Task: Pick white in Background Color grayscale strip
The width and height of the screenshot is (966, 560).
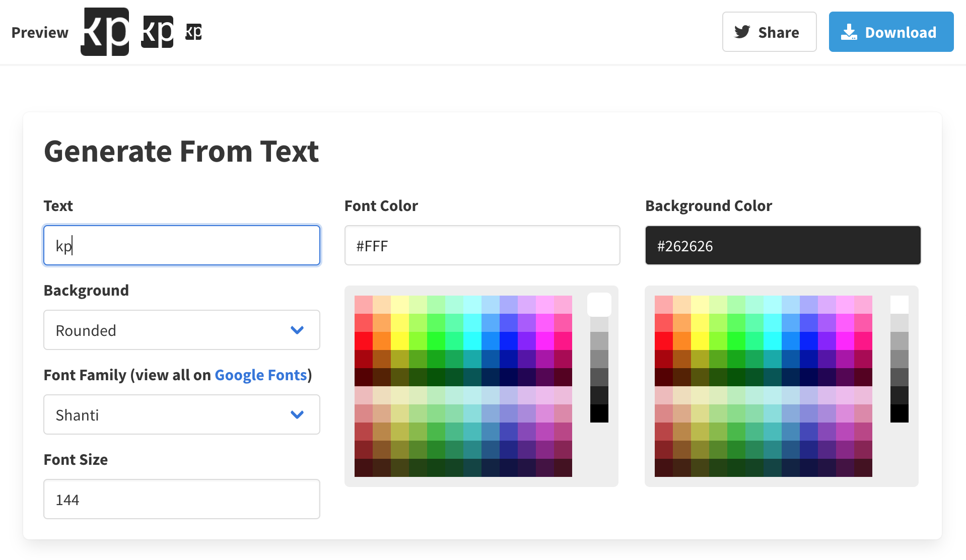Action: click(900, 305)
